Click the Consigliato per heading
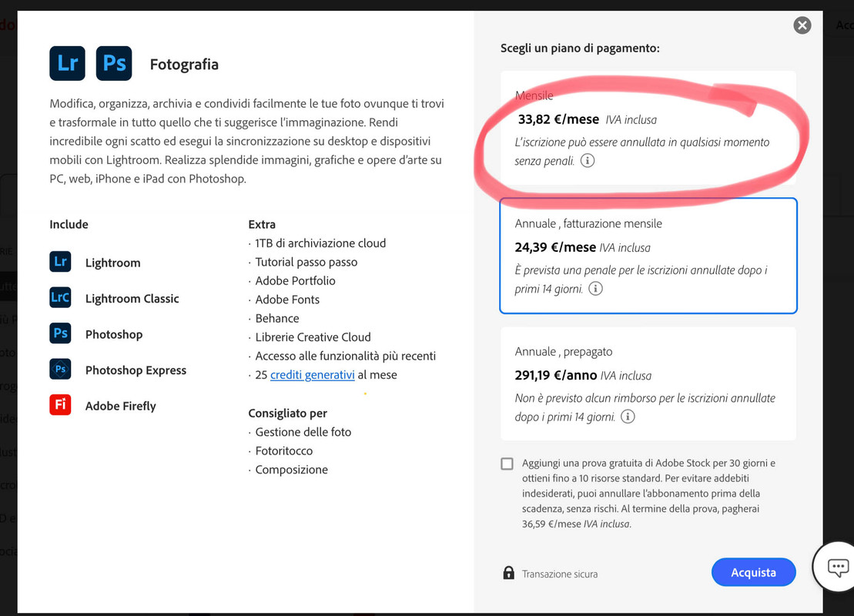 [287, 413]
